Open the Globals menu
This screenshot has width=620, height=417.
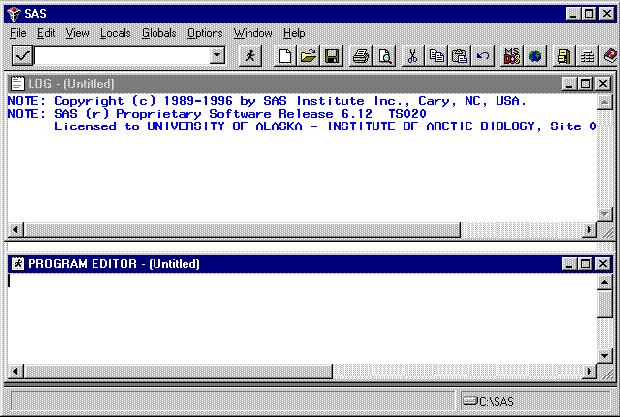point(159,33)
